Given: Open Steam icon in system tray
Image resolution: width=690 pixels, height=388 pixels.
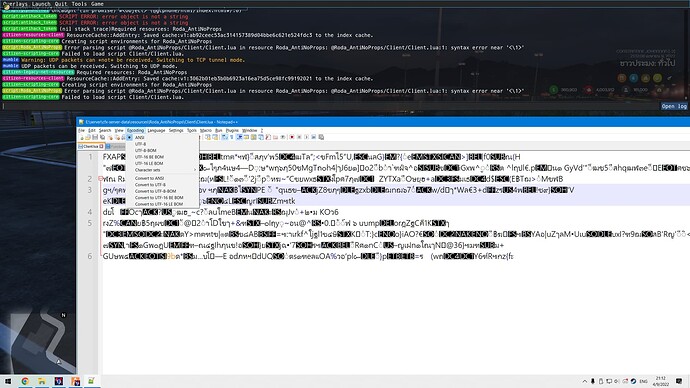Looking at the screenshot, I should (633, 381).
